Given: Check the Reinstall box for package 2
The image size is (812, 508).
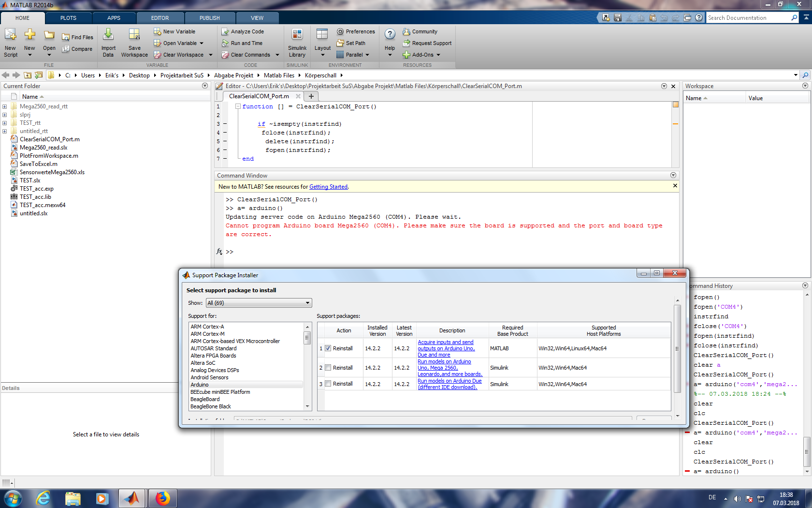Looking at the screenshot, I should pos(328,368).
